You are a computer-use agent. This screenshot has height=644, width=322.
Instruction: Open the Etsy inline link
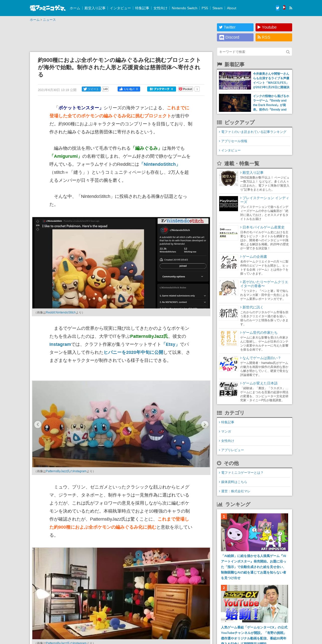(170, 344)
